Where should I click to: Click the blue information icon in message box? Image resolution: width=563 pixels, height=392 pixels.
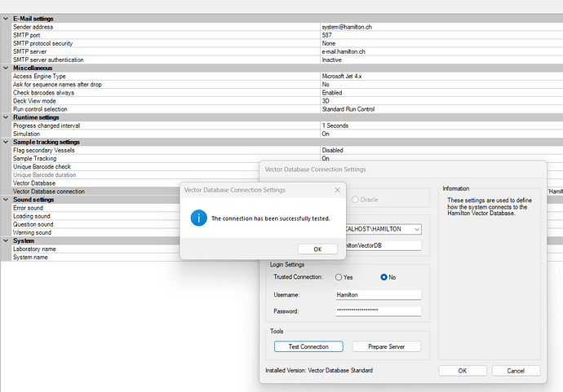(x=198, y=218)
